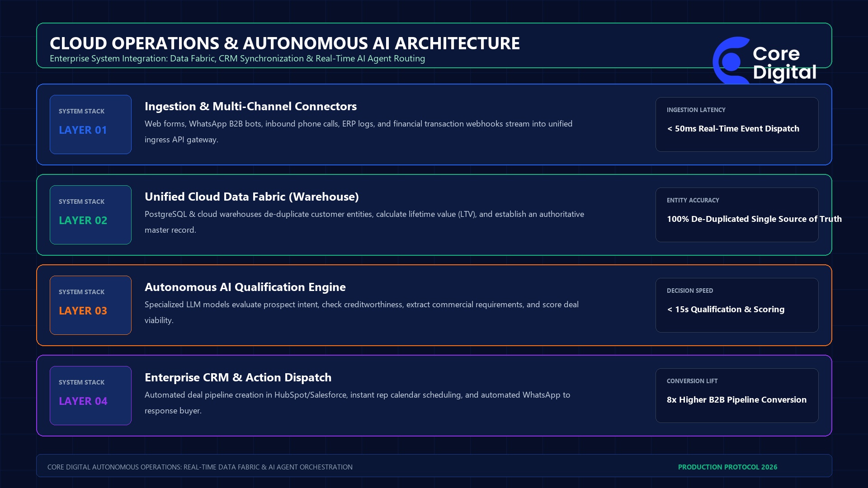This screenshot has width=868, height=488.
Task: Choose the LAYER 04 system stack badge
Action: click(90, 395)
